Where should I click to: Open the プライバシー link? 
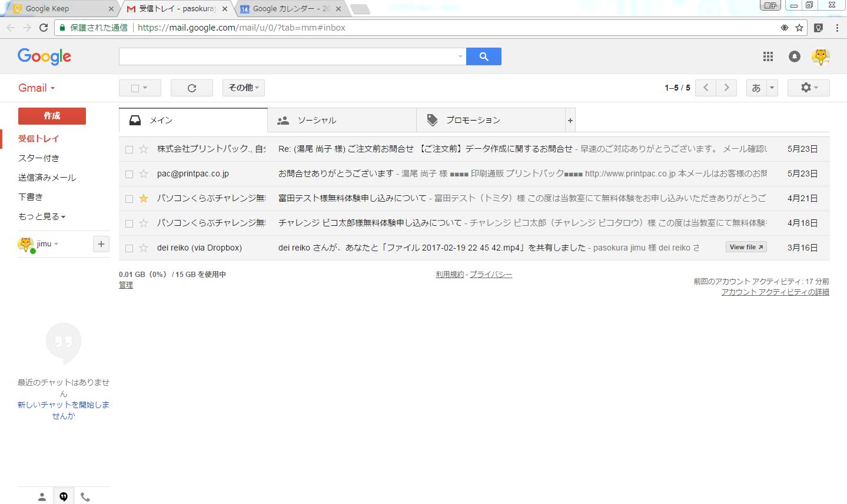pos(491,275)
